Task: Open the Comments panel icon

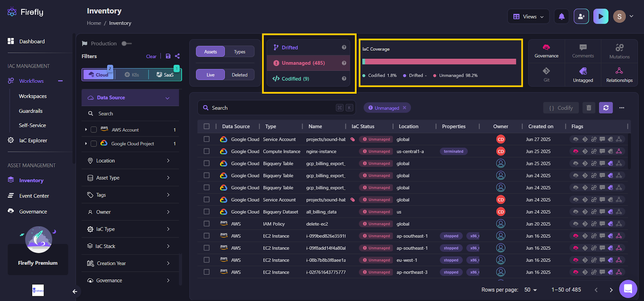Action: pyautogui.click(x=583, y=51)
